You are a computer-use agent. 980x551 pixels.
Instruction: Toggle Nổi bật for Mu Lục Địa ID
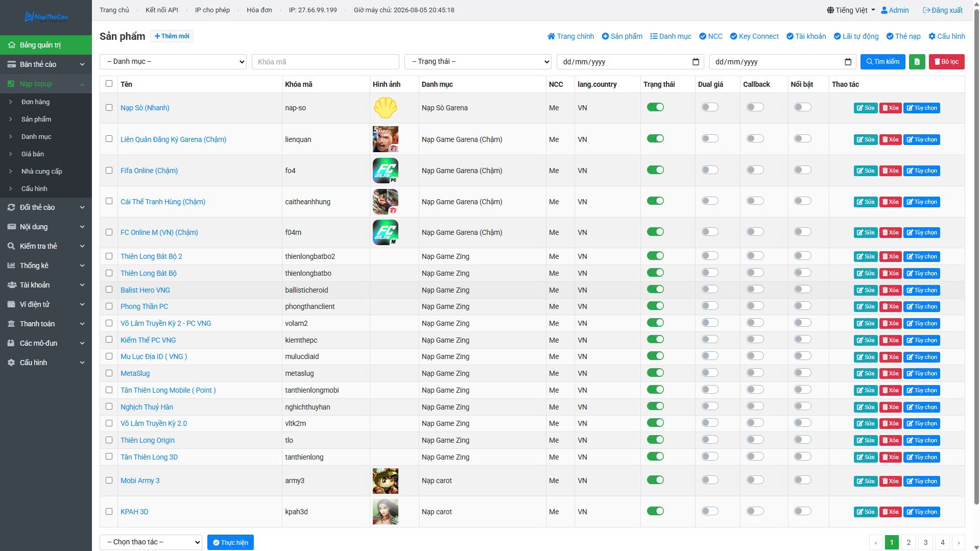[x=803, y=356]
